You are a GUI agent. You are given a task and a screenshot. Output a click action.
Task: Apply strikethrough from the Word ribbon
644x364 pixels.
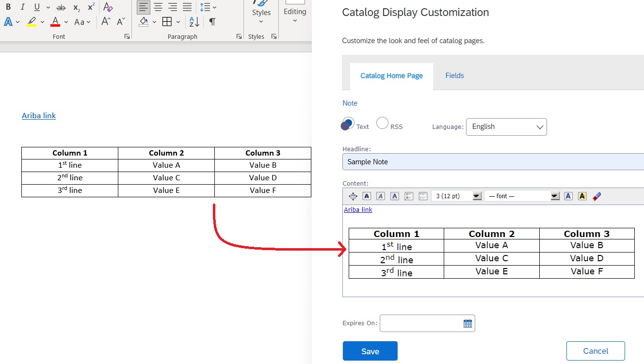[61, 7]
